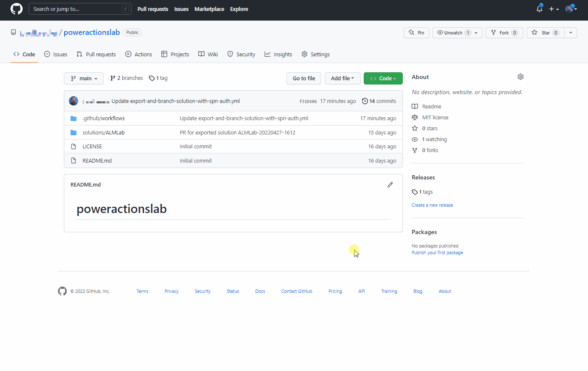Open the create new menu plus icon
This screenshot has height=371, width=588.
[551, 8]
